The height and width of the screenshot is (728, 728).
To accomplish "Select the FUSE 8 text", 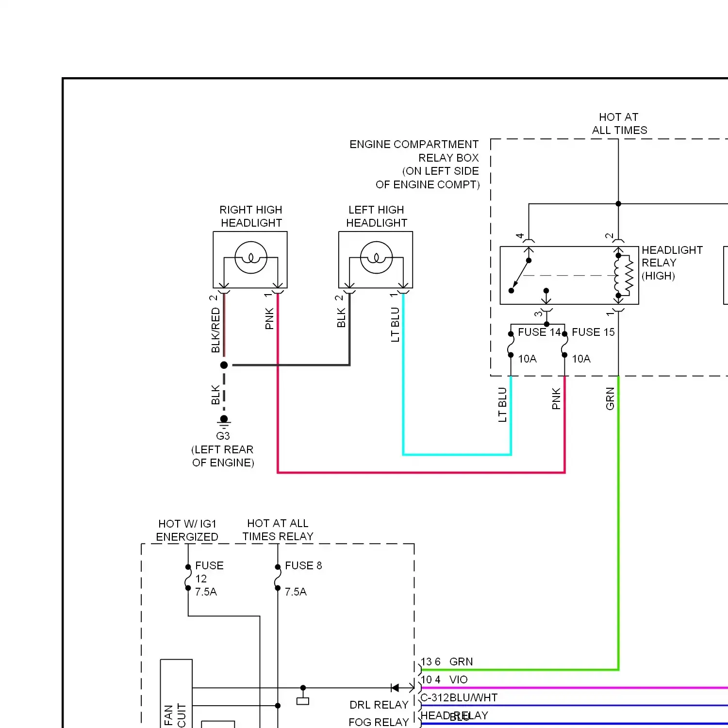I will point(303,565).
